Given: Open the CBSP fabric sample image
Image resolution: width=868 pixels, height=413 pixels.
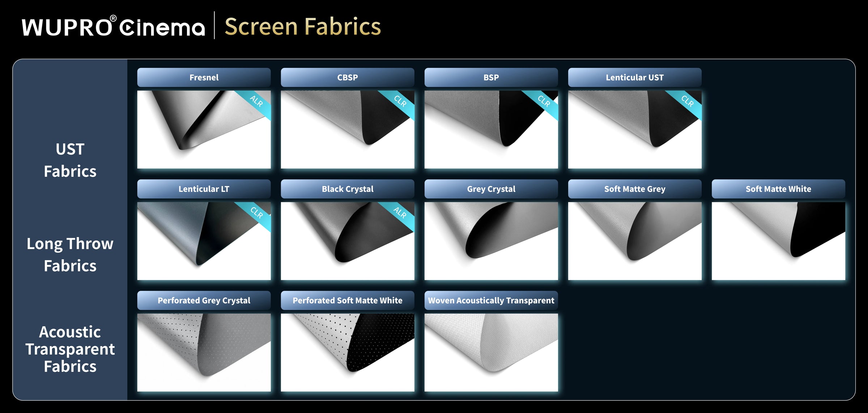Looking at the screenshot, I should point(348,129).
